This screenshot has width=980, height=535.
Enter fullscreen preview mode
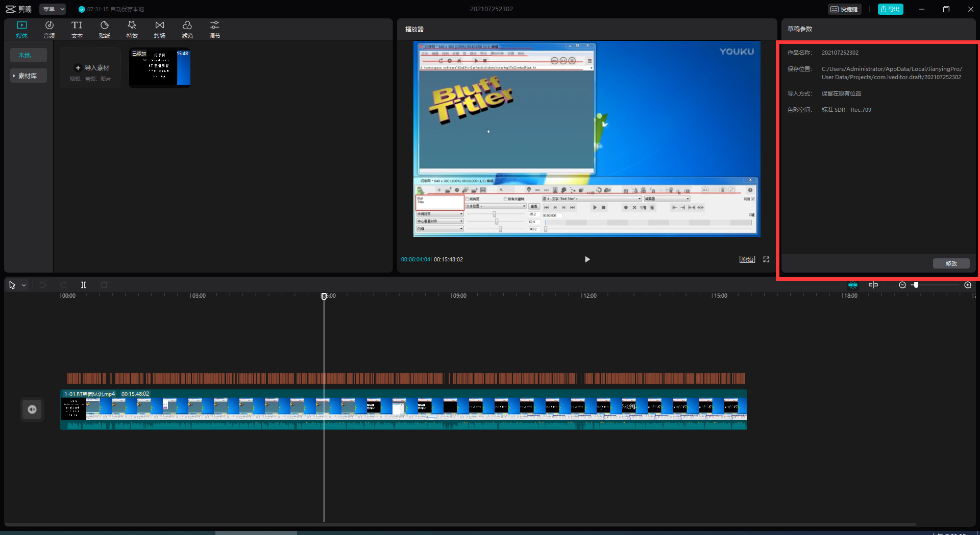pos(766,259)
